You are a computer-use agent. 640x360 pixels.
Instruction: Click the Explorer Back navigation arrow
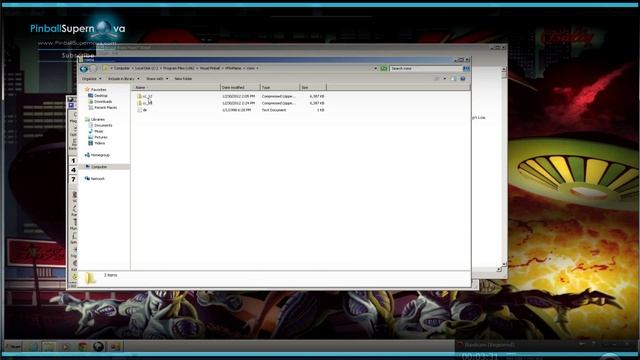[x=84, y=69]
